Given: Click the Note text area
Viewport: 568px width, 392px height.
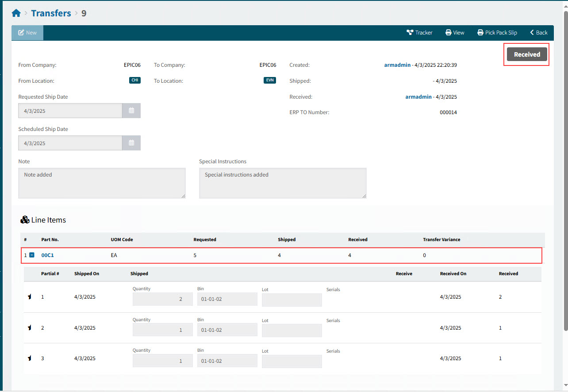Looking at the screenshot, I should (x=102, y=183).
